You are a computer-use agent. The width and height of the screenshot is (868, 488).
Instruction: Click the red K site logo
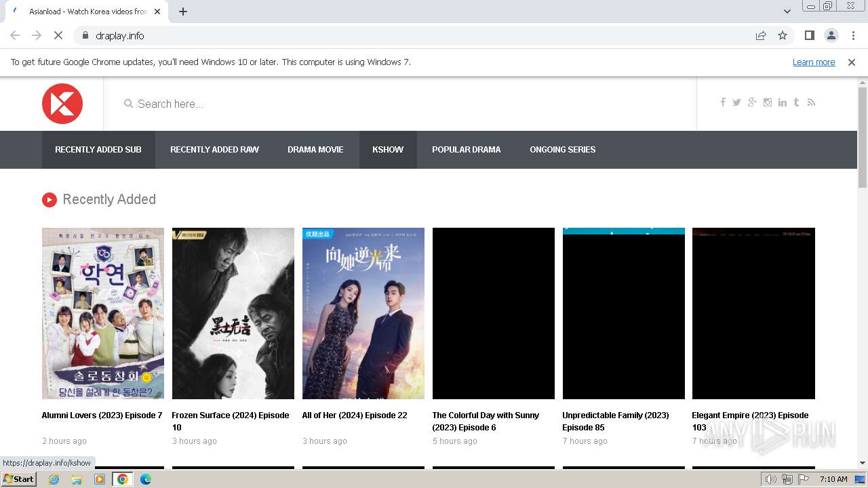[x=62, y=104]
